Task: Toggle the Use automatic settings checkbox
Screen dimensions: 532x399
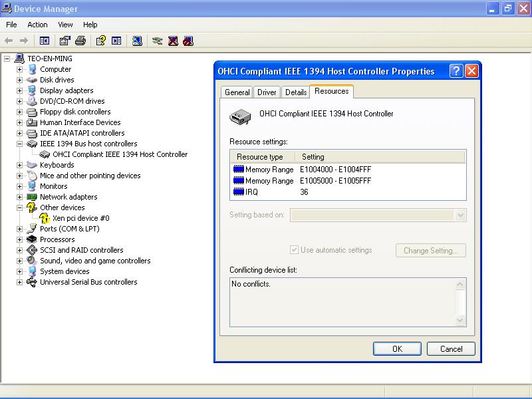Action: coord(295,250)
